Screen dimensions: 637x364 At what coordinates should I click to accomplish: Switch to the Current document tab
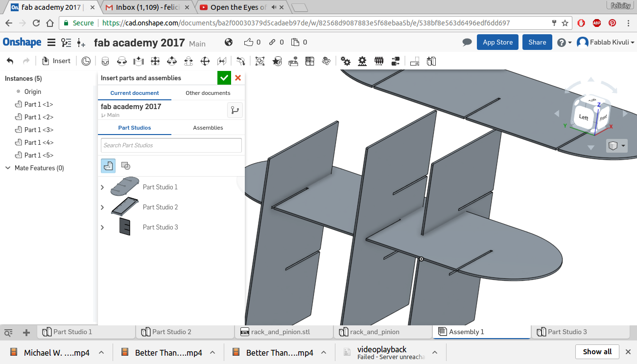(x=135, y=93)
